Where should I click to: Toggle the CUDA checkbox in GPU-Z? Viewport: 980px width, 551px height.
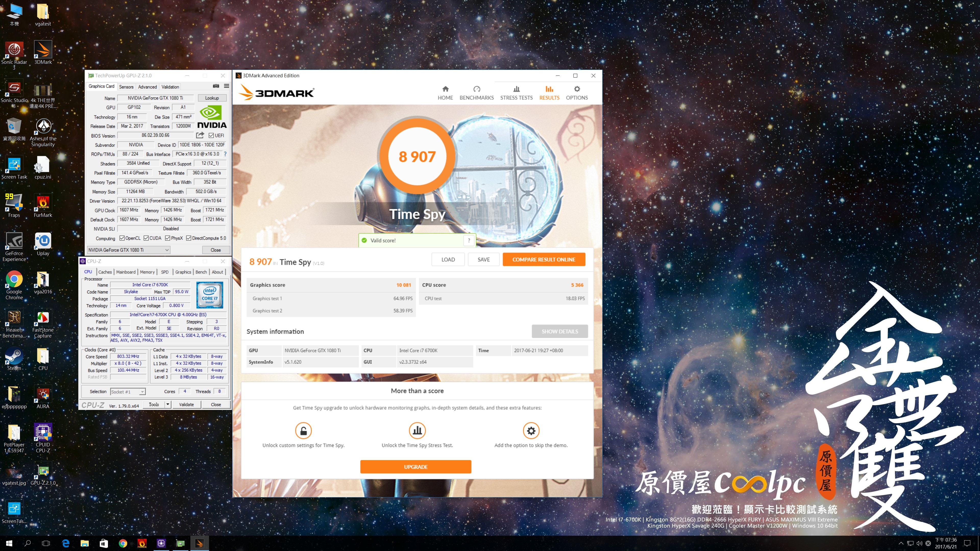coord(146,238)
